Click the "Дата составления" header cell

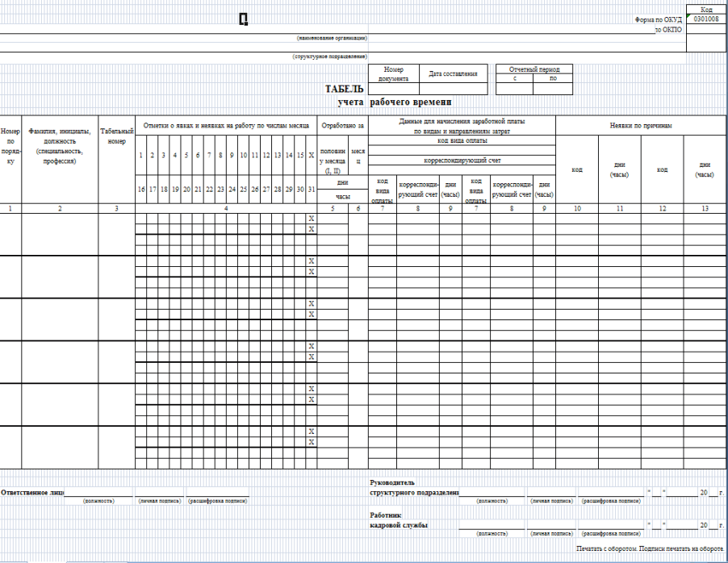click(x=453, y=73)
